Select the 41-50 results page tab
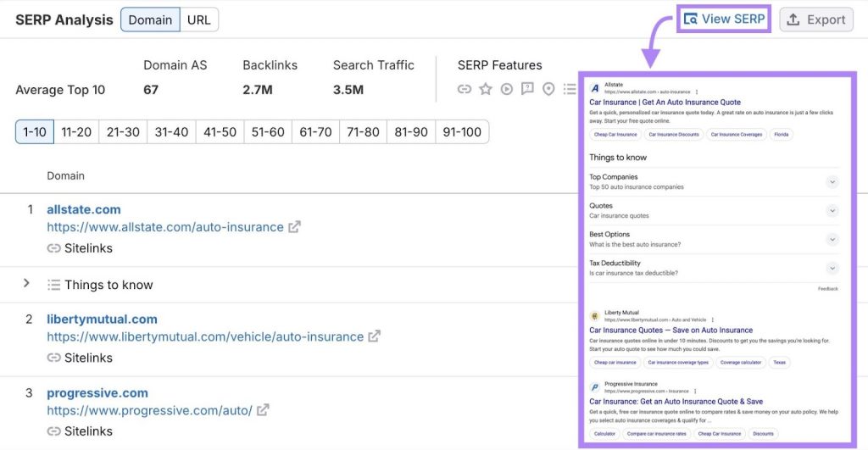 220,131
